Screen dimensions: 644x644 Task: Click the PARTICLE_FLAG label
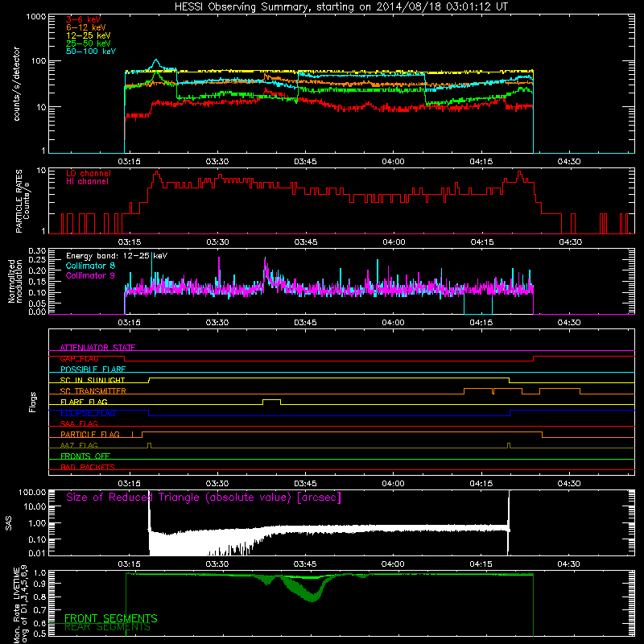coord(90,435)
